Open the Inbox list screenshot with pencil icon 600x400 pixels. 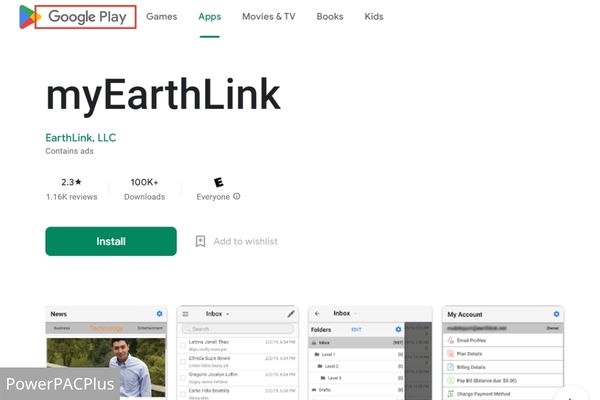237,353
